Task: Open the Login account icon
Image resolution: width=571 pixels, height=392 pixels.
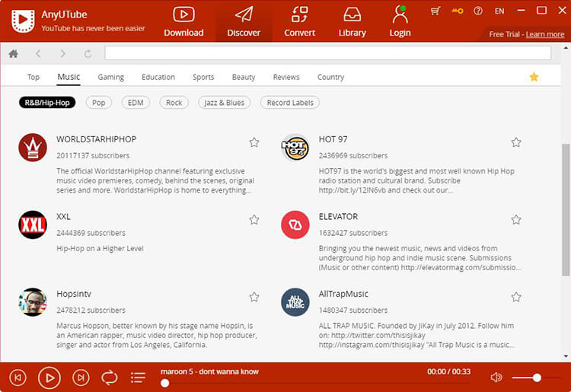Action: point(400,22)
